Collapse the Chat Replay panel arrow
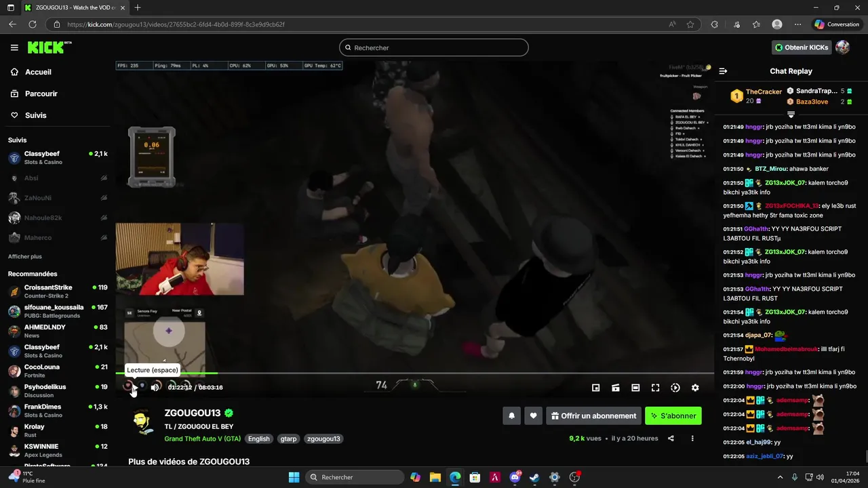The height and width of the screenshot is (488, 868). 723,71
